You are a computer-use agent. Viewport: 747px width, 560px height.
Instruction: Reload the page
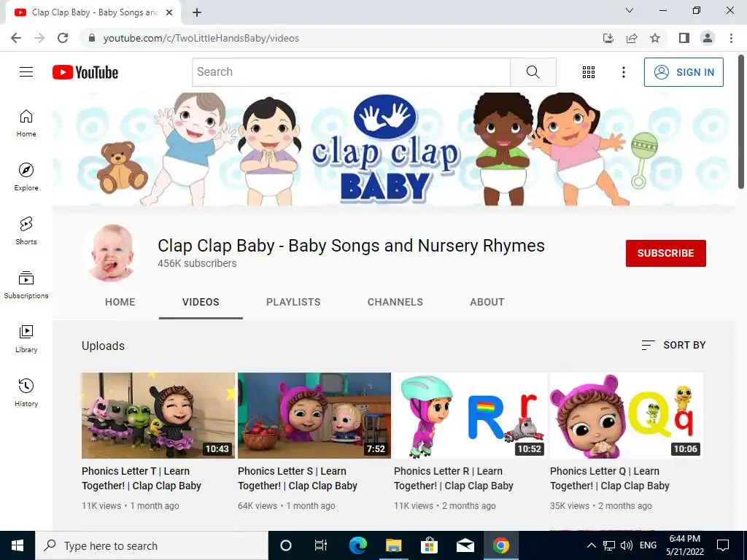pos(63,38)
